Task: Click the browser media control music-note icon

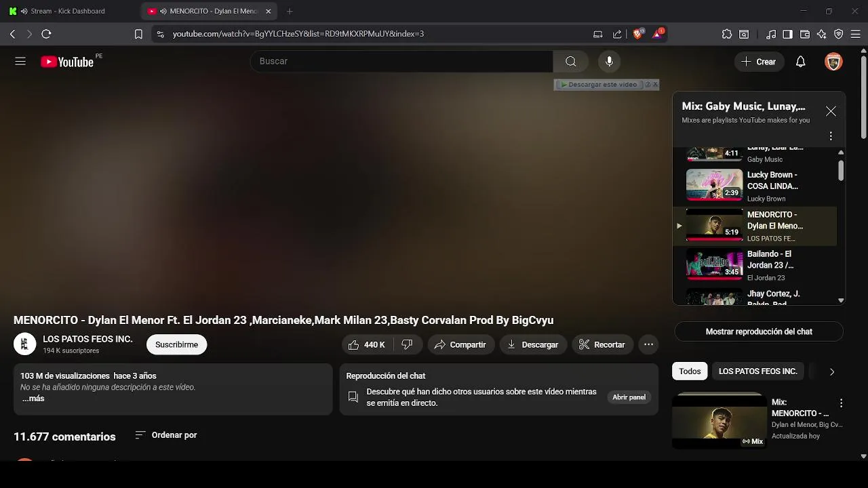Action: pos(771,34)
